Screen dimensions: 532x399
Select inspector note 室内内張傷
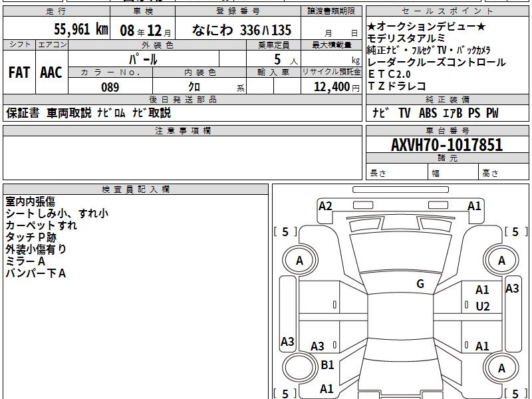pyautogui.click(x=30, y=201)
